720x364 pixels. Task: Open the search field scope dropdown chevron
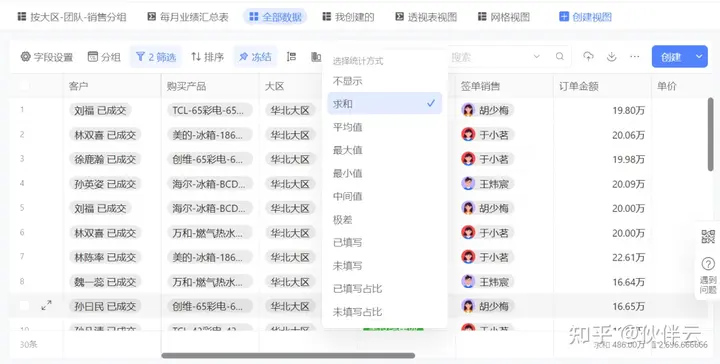point(536,56)
